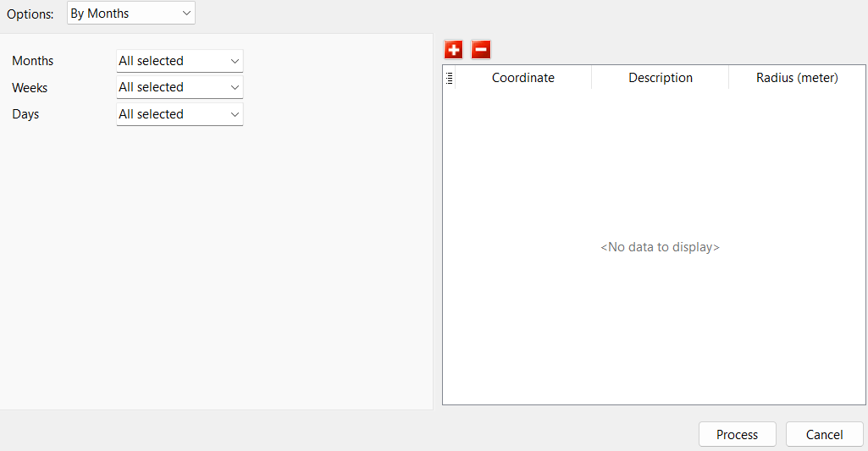The height and width of the screenshot is (451, 868).
Task: Expand the Options dropdown arrow
Action: click(x=185, y=14)
